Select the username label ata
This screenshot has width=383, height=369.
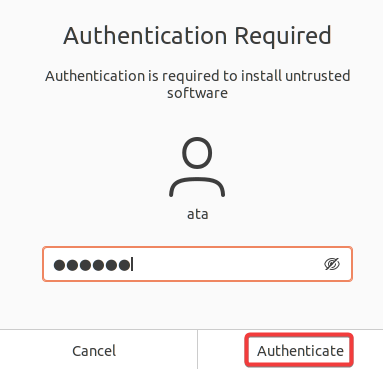pyautogui.click(x=197, y=214)
